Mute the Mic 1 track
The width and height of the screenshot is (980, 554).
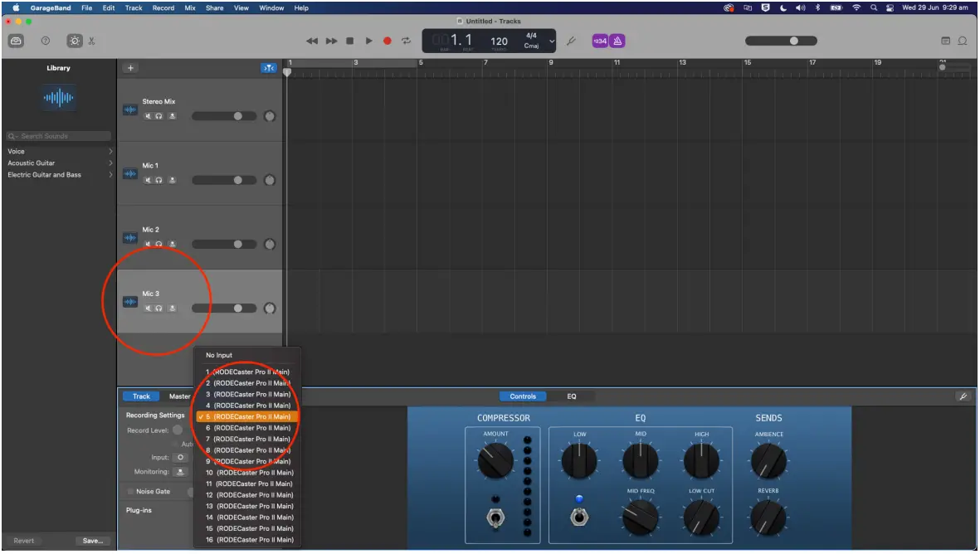(x=148, y=180)
